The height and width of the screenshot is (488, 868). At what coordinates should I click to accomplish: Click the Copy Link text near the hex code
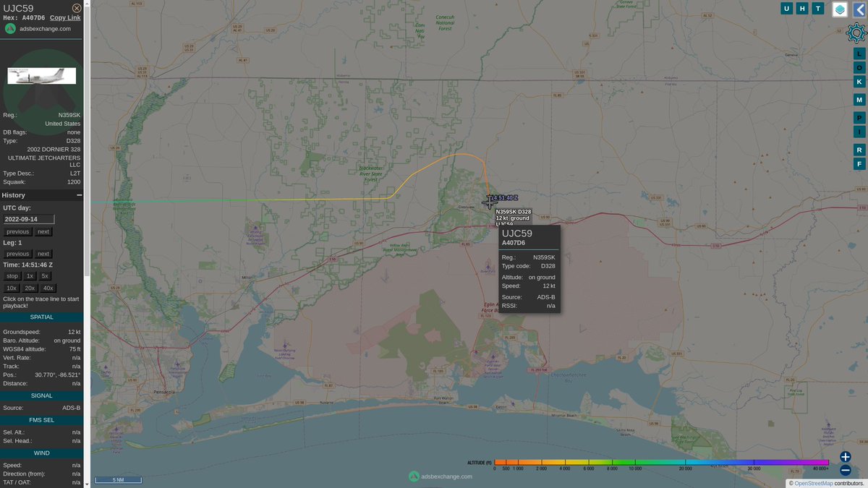65,17
